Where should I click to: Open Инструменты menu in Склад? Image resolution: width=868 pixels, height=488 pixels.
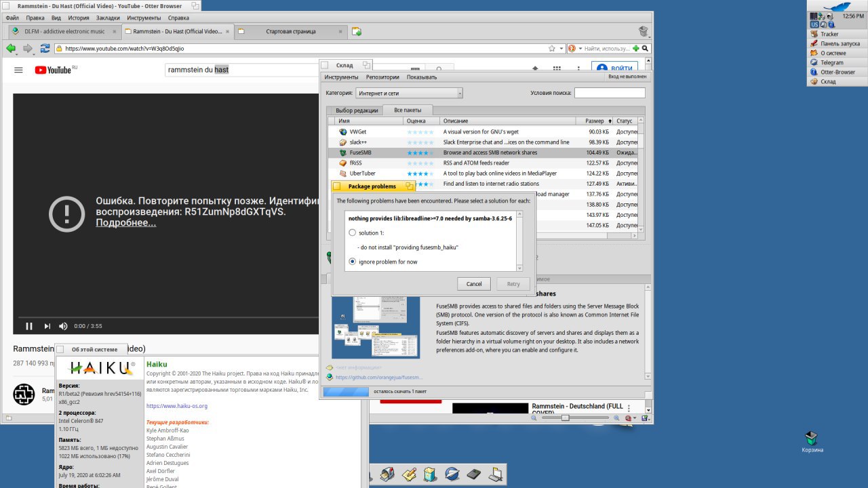coord(341,77)
